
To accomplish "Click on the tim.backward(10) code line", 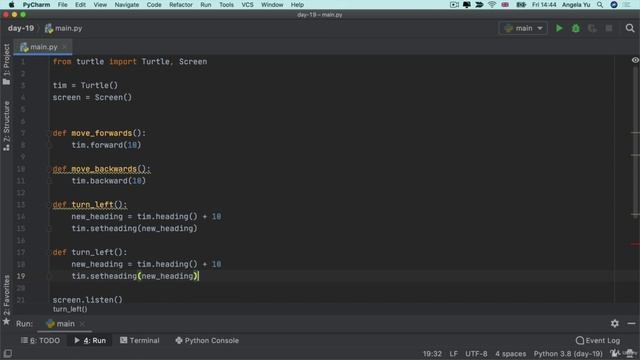I will [x=109, y=181].
